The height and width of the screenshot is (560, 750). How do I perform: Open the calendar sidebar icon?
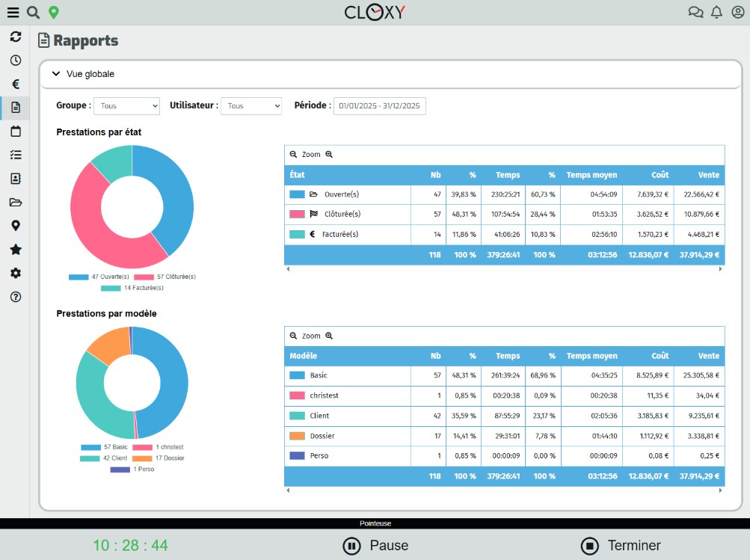click(16, 132)
